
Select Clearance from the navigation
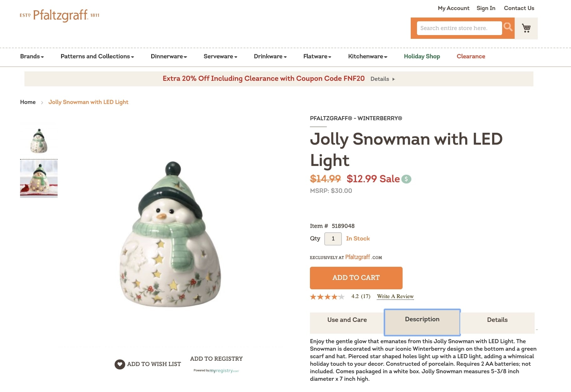[x=471, y=56]
